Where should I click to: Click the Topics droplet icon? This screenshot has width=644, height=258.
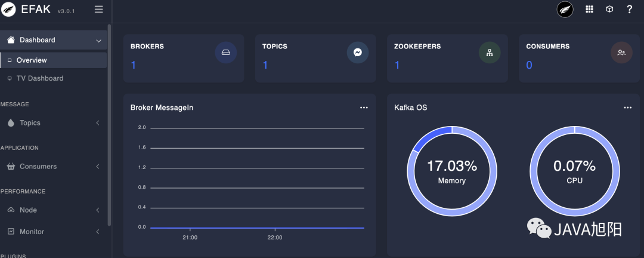click(11, 122)
